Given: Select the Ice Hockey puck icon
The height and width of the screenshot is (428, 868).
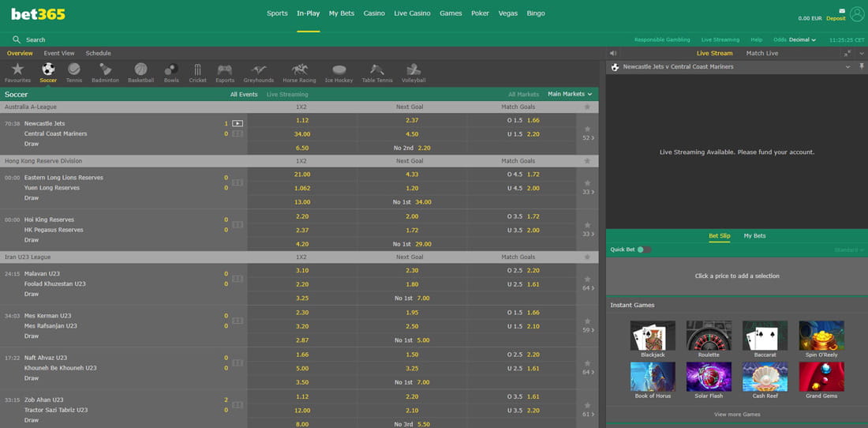Looking at the screenshot, I should (x=339, y=69).
